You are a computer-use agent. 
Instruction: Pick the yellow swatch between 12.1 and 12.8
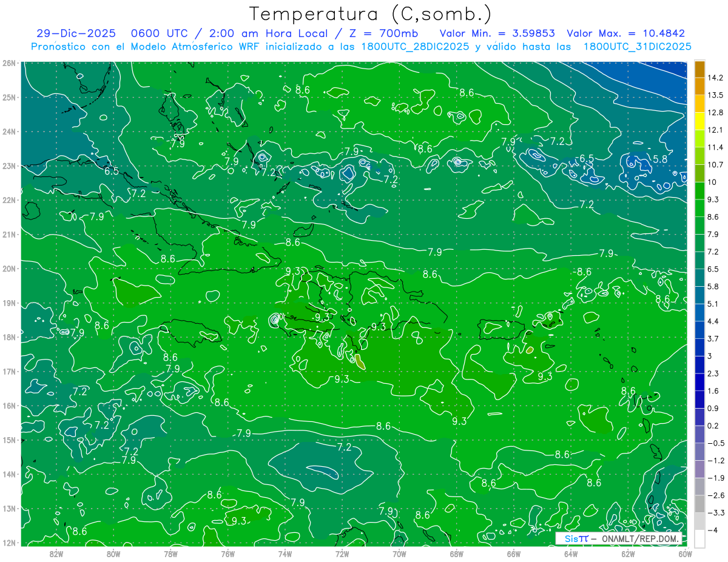pos(699,121)
